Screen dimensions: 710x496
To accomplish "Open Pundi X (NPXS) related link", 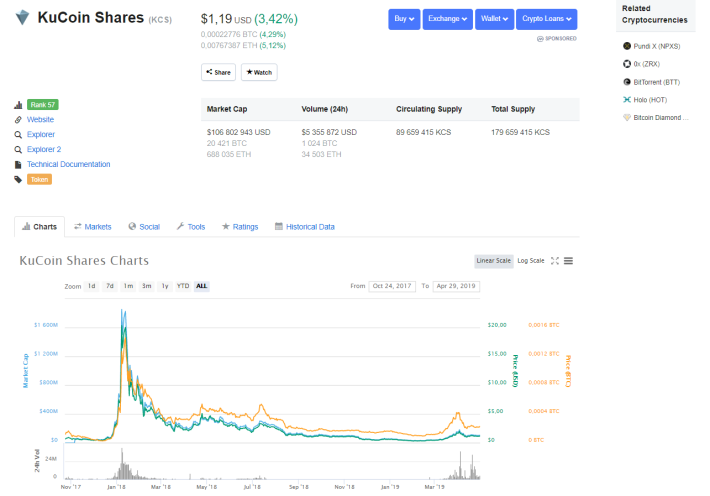I will (x=657, y=46).
